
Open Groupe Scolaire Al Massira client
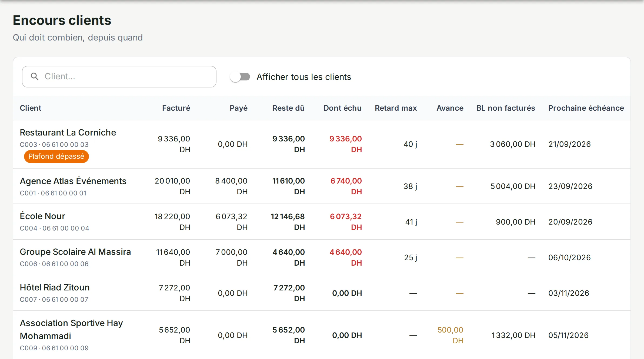point(322,257)
